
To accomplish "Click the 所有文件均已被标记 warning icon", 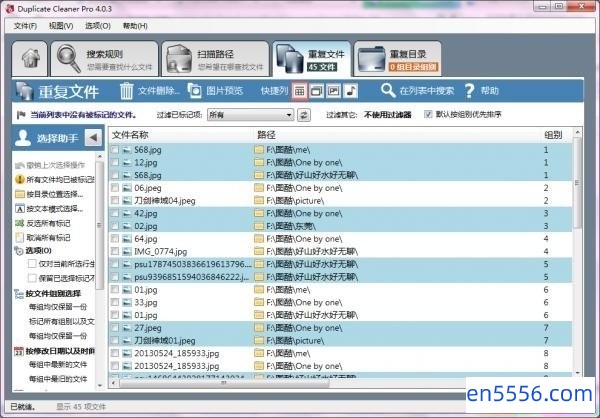I will coord(20,180).
